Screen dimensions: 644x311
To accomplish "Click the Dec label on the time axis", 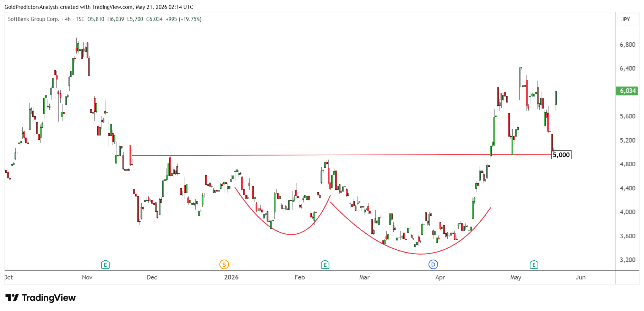I will click(152, 277).
